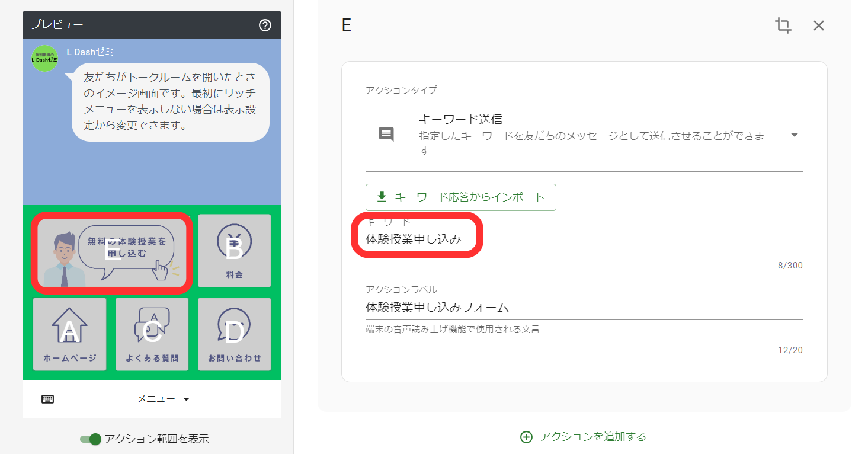Select the ホームページ tile with the house icon
The width and height of the screenshot is (868, 454).
(x=69, y=334)
